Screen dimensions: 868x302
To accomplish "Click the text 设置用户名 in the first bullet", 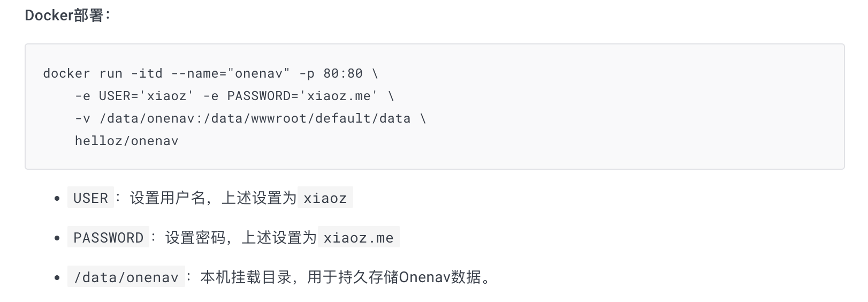I will [167, 198].
